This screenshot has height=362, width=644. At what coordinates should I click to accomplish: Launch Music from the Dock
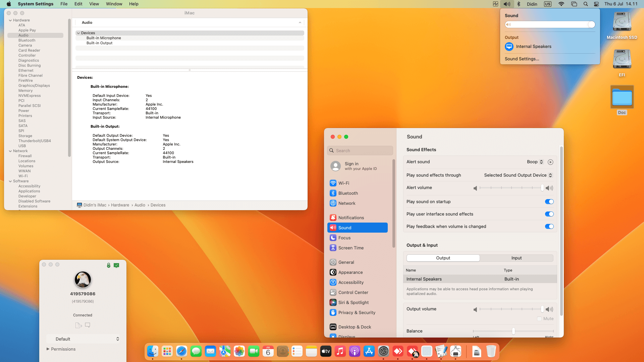coord(340,351)
